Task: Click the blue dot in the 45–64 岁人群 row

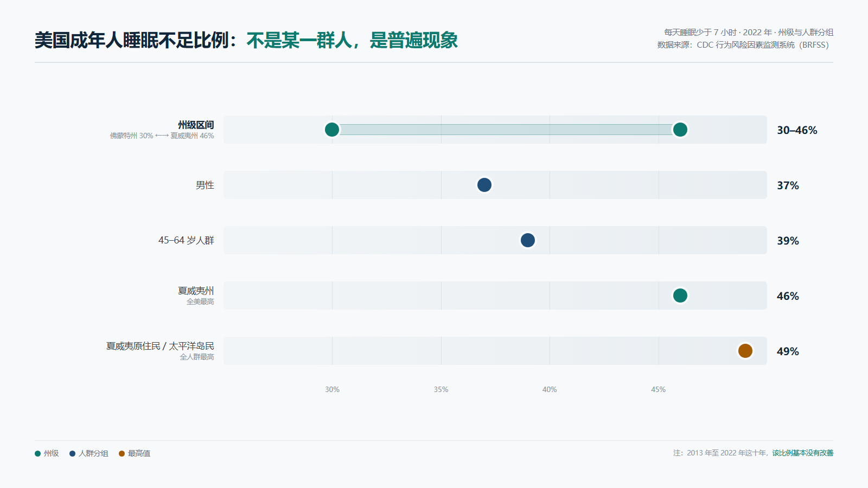Action: tap(528, 240)
